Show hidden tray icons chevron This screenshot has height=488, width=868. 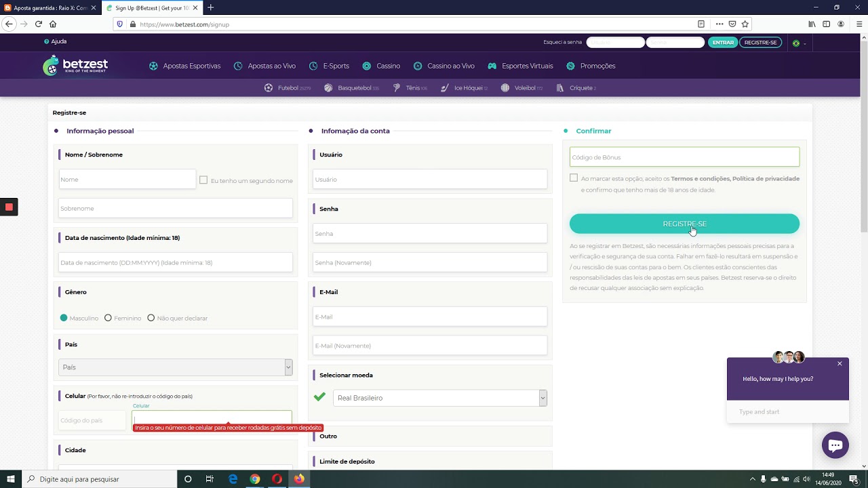tap(752, 479)
